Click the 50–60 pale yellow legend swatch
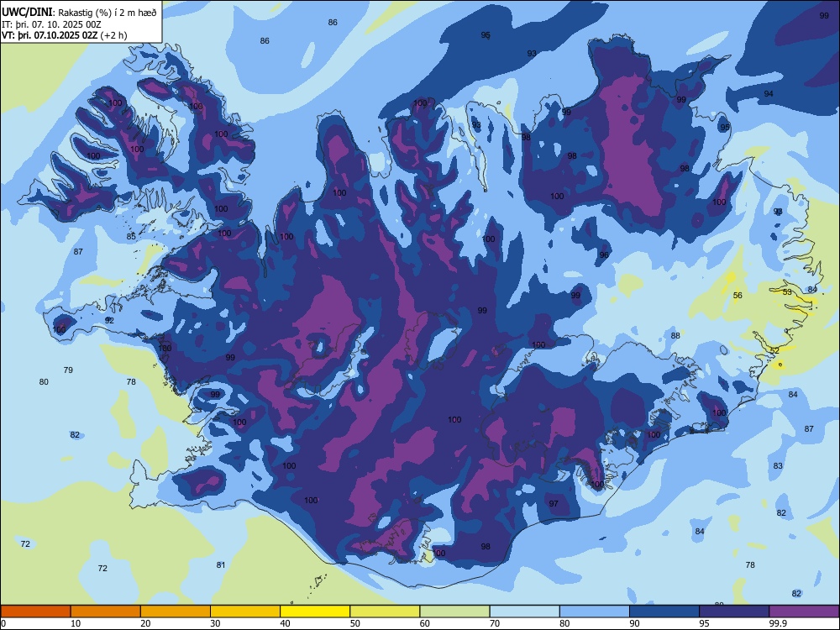 (x=385, y=612)
